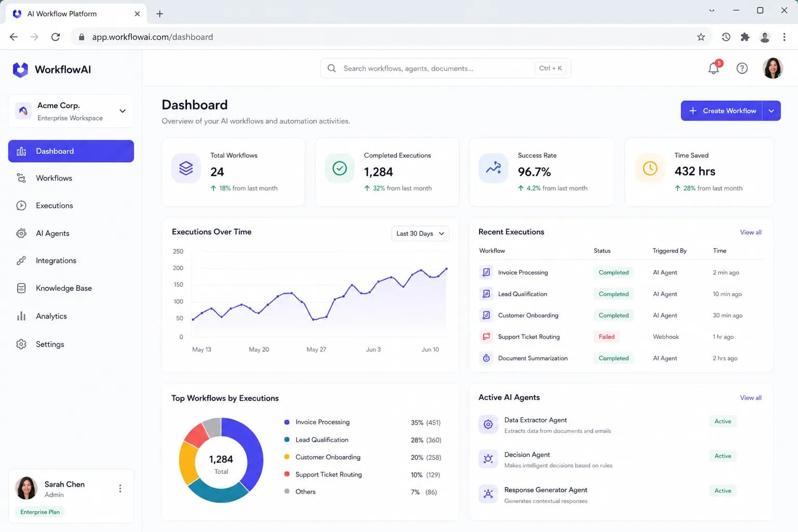The width and height of the screenshot is (798, 532).
Task: View all Active AI Agents
Action: pos(751,398)
